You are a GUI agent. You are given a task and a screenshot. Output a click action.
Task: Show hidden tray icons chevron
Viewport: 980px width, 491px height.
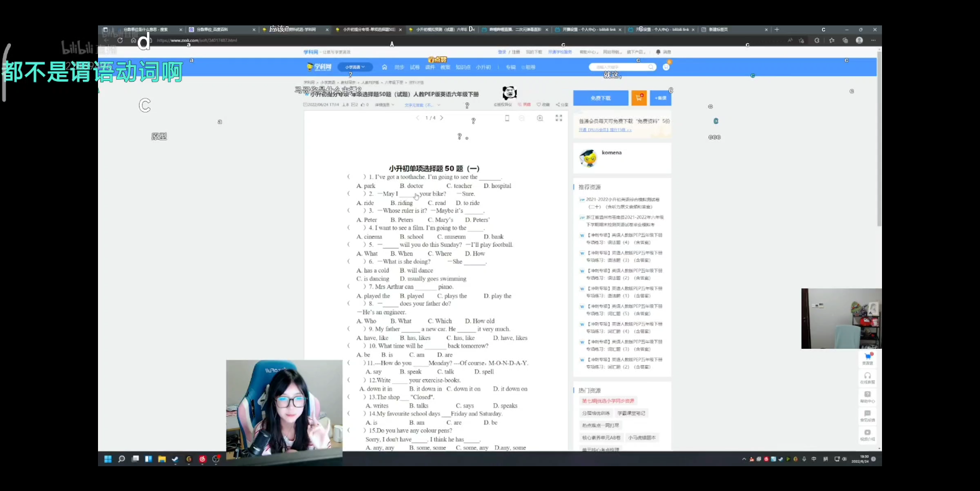(744, 460)
